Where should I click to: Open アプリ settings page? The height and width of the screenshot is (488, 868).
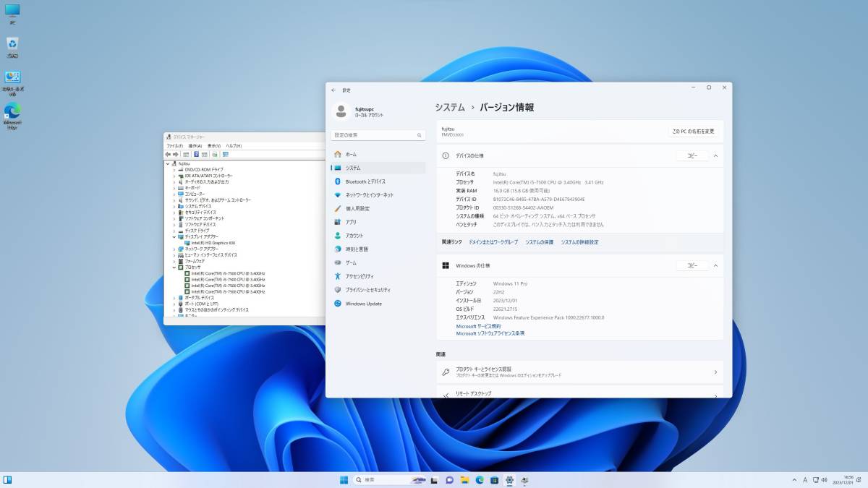click(378, 222)
